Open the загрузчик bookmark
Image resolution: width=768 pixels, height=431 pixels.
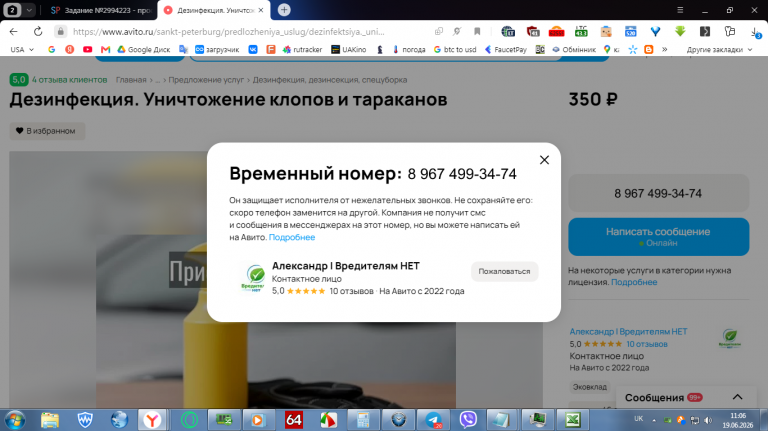(x=217, y=49)
